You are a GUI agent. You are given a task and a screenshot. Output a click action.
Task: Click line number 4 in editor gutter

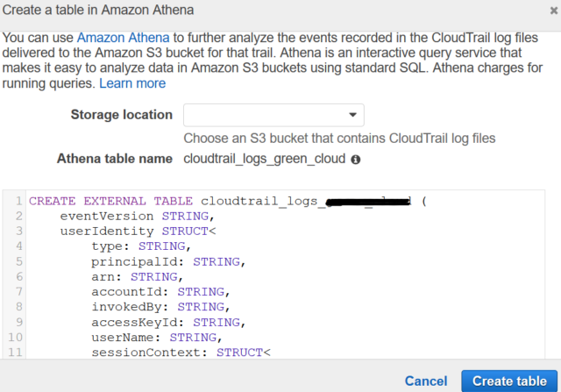point(18,246)
